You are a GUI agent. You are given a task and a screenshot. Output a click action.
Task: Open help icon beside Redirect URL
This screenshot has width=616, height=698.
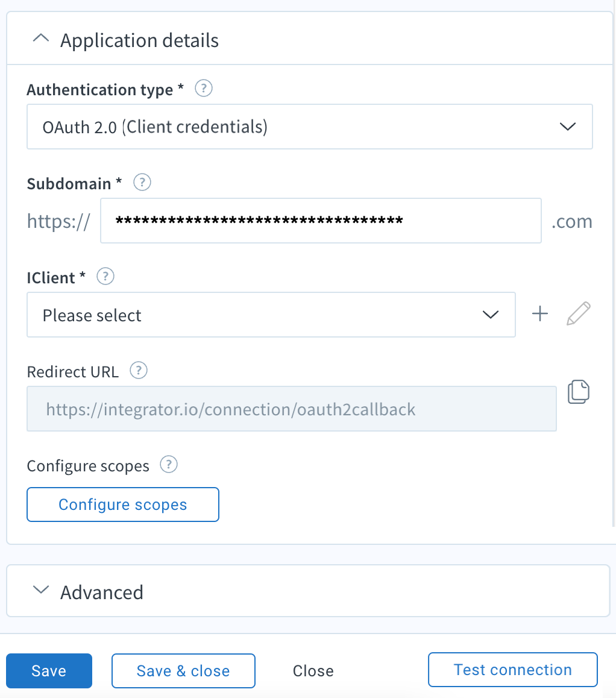(139, 370)
